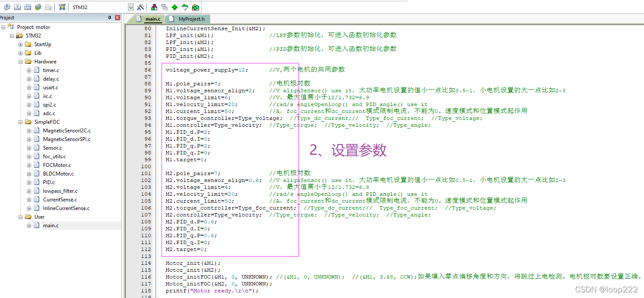The width and height of the screenshot is (644, 298).
Task: Select the User group in project tree
Action: click(39, 217)
